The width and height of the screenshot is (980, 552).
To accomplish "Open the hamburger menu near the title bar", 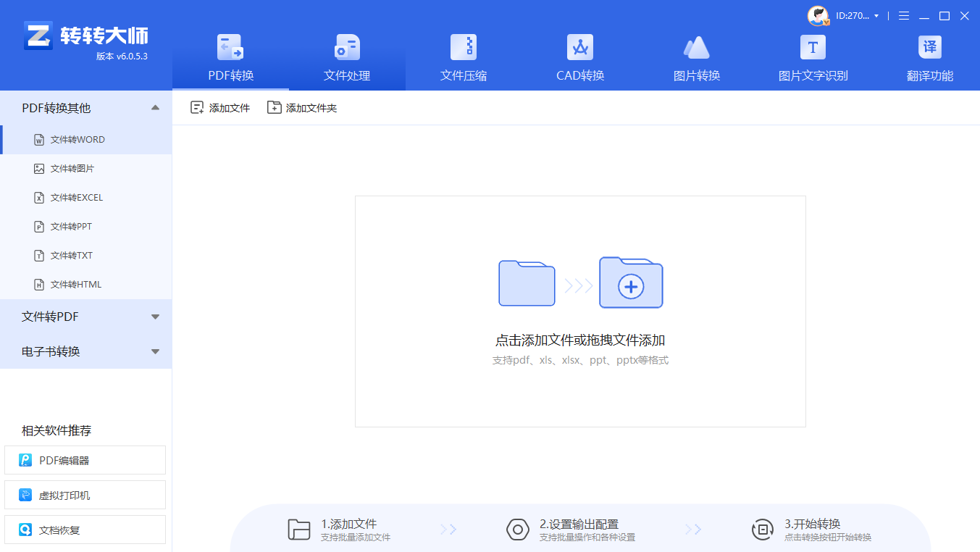I will [903, 15].
